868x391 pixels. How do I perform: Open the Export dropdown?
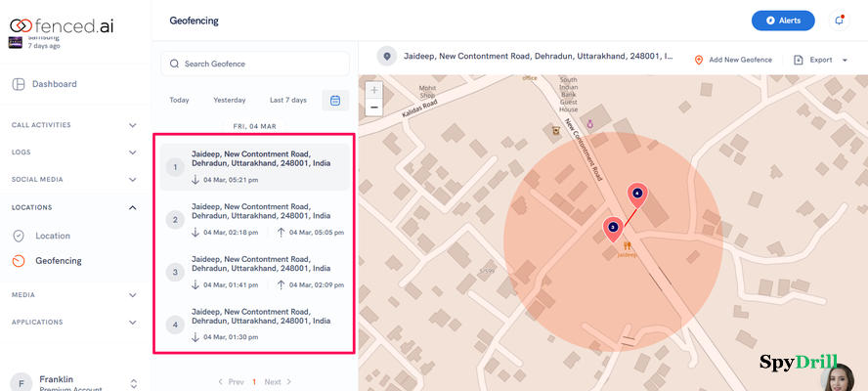click(820, 60)
